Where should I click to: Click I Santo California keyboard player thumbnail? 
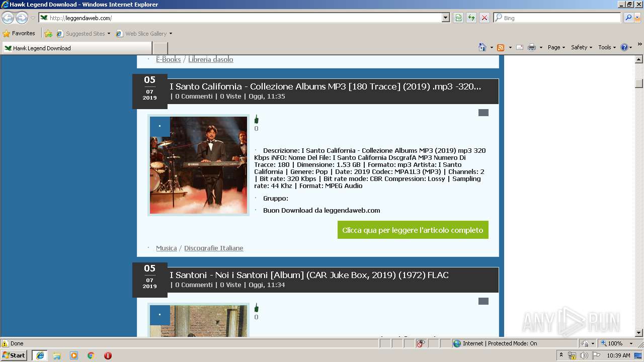point(198,165)
